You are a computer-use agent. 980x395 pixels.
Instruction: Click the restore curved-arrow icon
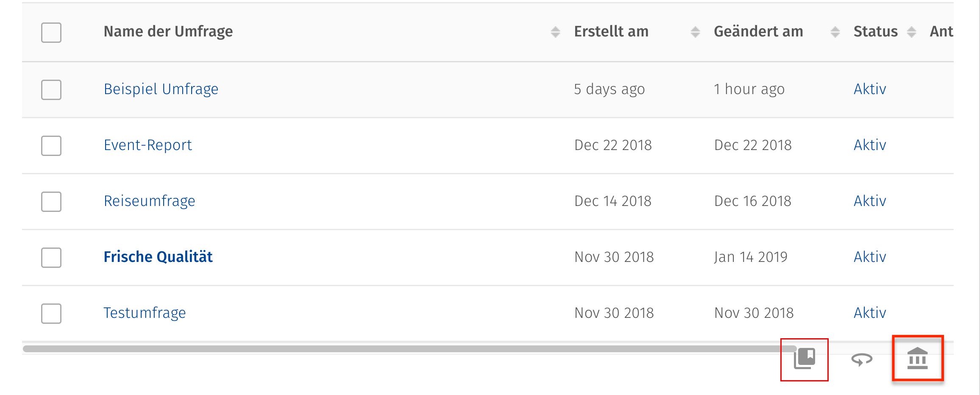861,359
